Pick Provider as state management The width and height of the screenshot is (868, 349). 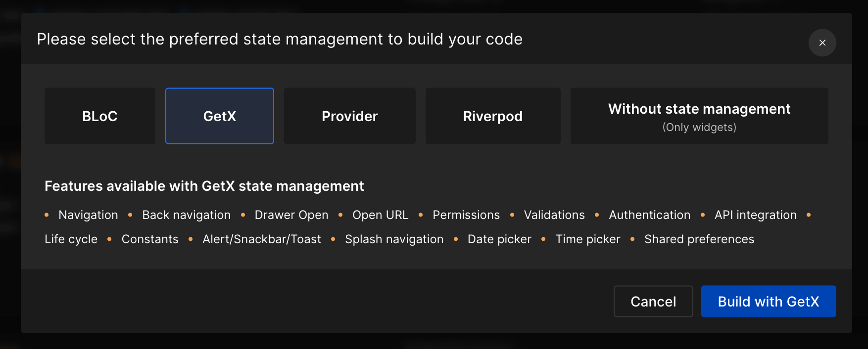(349, 116)
